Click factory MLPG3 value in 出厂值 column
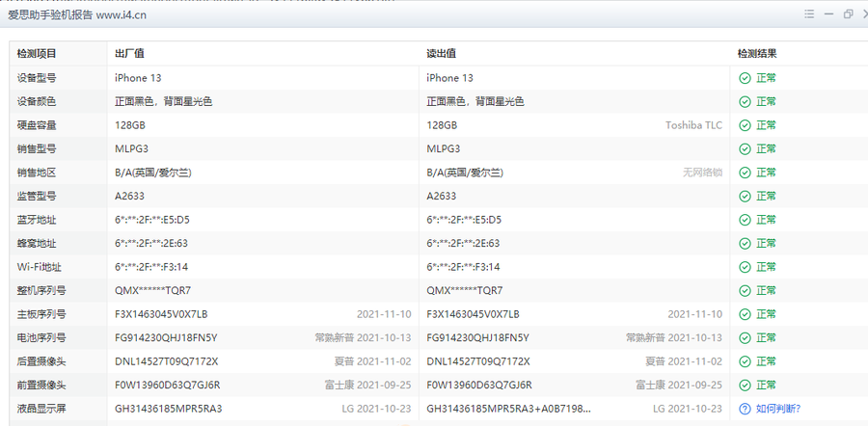The height and width of the screenshot is (426, 868). (x=131, y=148)
